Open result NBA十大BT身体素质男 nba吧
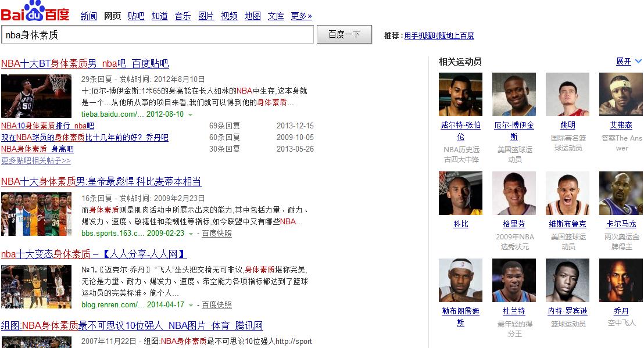Screen dimensions: 644x348 point(85,63)
